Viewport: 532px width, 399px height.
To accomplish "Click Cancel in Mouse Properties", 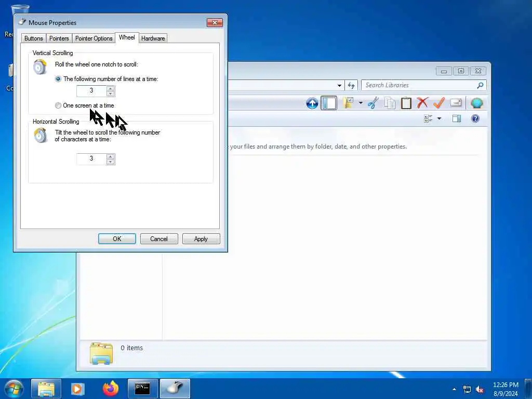I will click(159, 239).
